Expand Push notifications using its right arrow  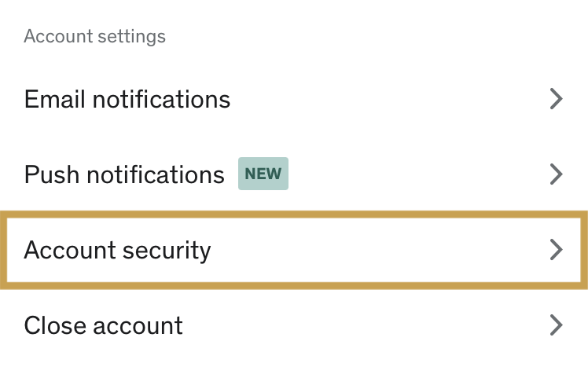click(557, 174)
